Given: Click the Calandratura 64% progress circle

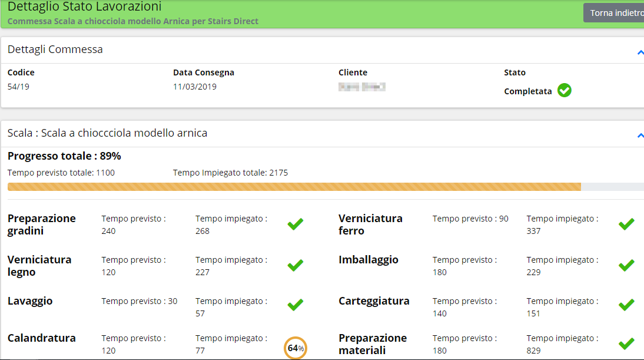Looking at the screenshot, I should (296, 348).
